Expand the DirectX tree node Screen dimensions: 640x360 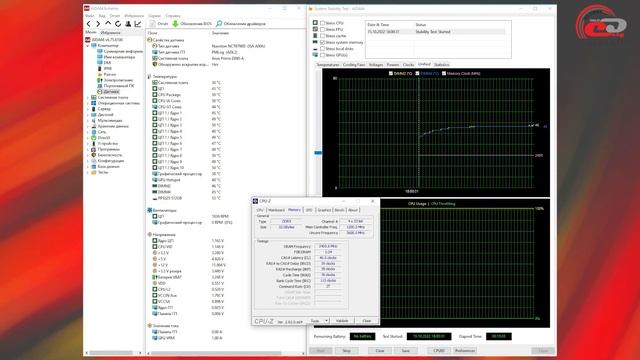pyautogui.click(x=88, y=138)
